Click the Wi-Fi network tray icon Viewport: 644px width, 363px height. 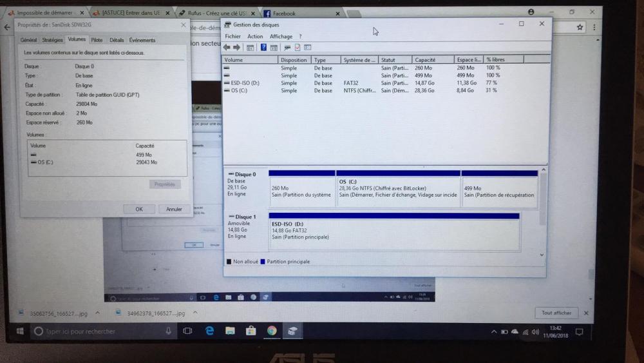click(526, 332)
